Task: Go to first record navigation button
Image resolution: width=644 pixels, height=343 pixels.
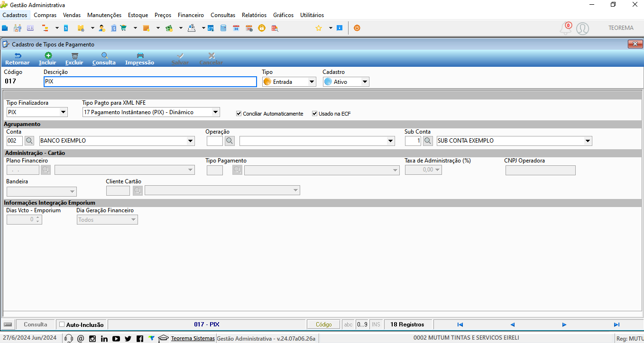Action: click(460, 325)
